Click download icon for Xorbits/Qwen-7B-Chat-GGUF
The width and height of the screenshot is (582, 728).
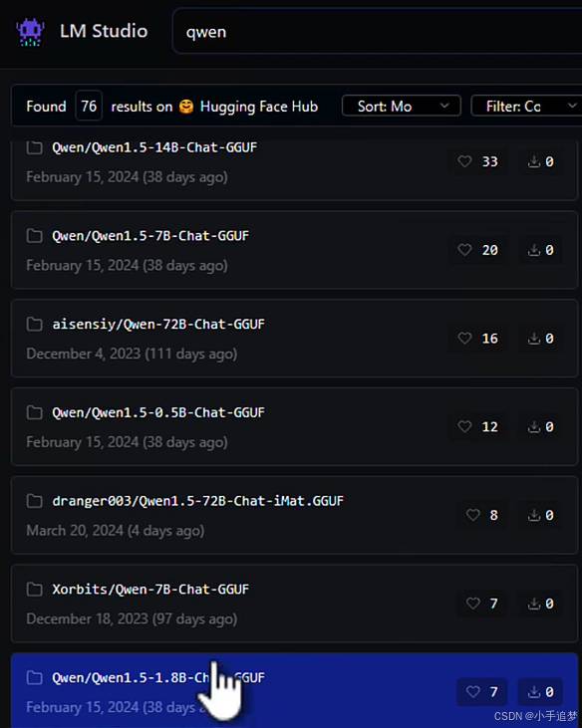click(534, 604)
